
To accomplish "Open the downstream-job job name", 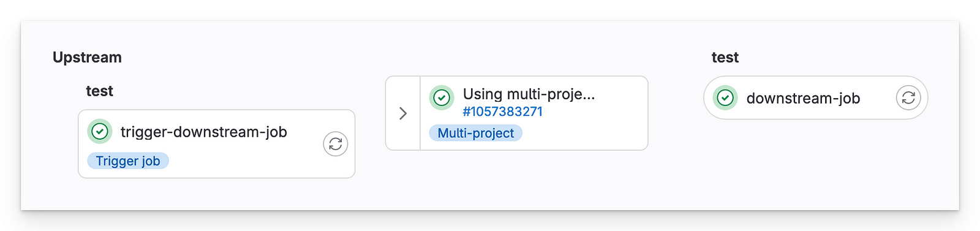I will click(x=803, y=98).
